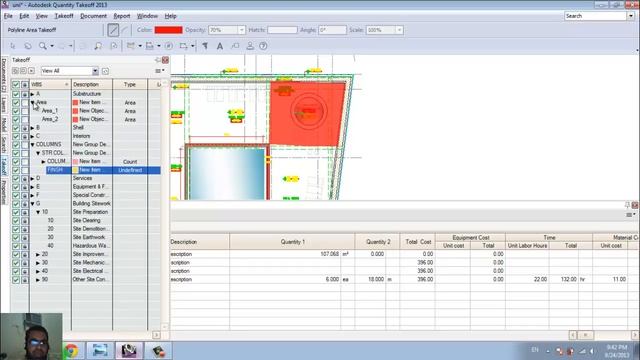Image resolution: width=640 pixels, height=360 pixels.
Task: Toggle visibility checkbox for FINISH row
Action: point(16,170)
